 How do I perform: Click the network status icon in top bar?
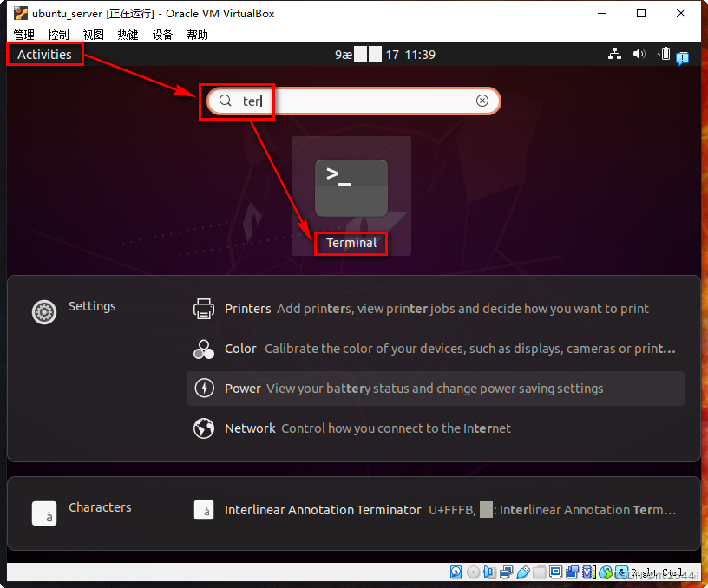614,54
